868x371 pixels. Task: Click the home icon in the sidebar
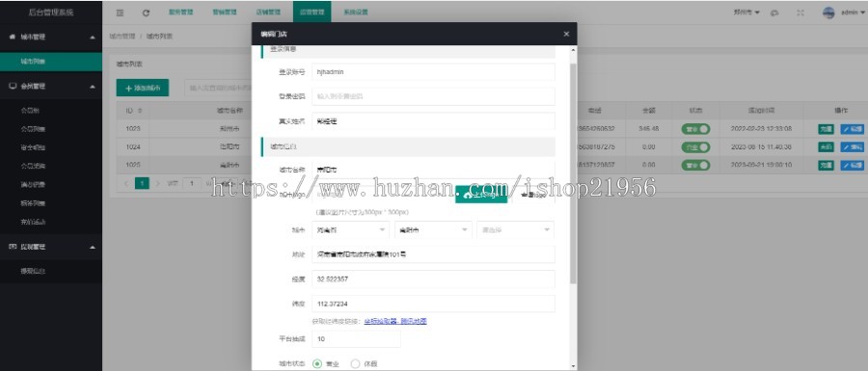(x=13, y=37)
